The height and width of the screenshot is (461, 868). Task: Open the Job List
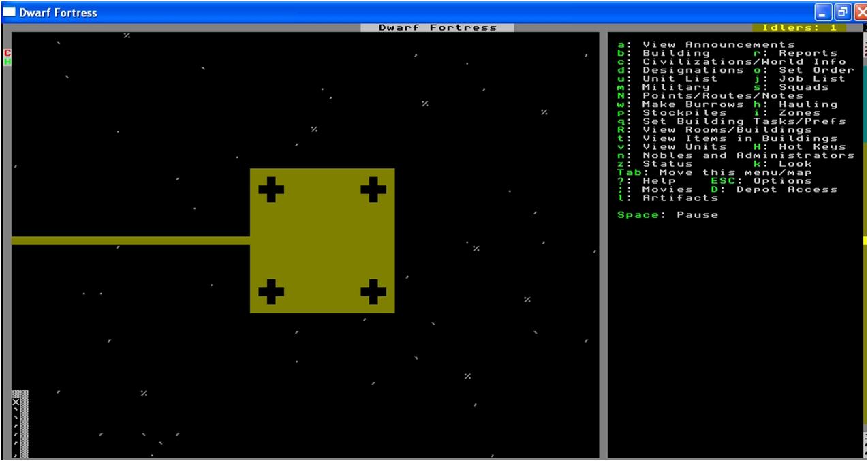tap(799, 79)
